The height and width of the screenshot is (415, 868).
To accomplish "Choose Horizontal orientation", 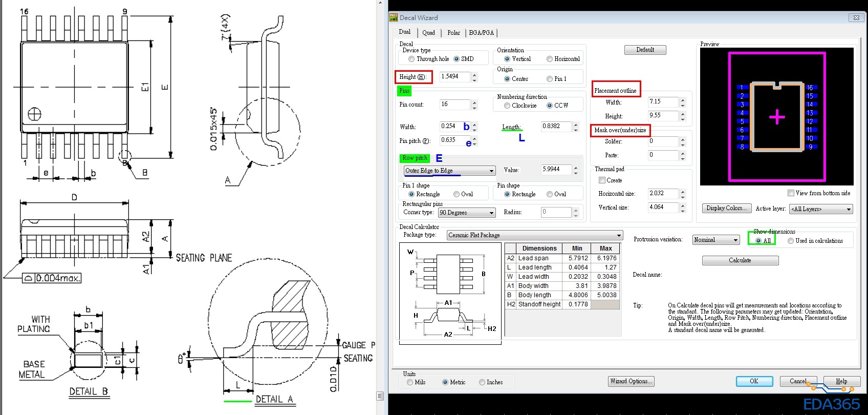I will 550,59.
